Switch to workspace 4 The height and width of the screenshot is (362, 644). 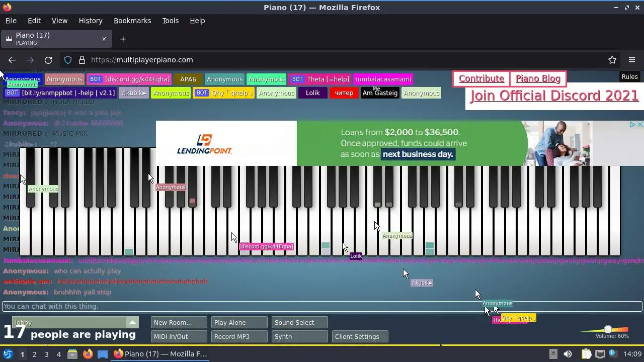click(58, 354)
